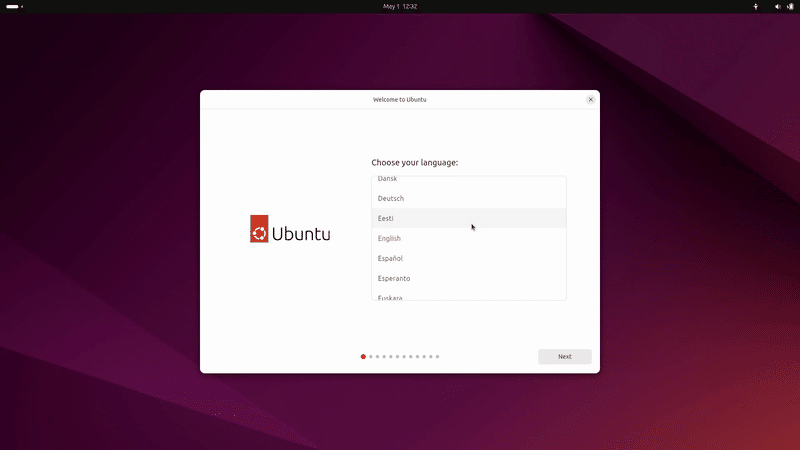This screenshot has height=450, width=800.
Task: Open the accessibility menu in top bar
Action: click(x=756, y=7)
